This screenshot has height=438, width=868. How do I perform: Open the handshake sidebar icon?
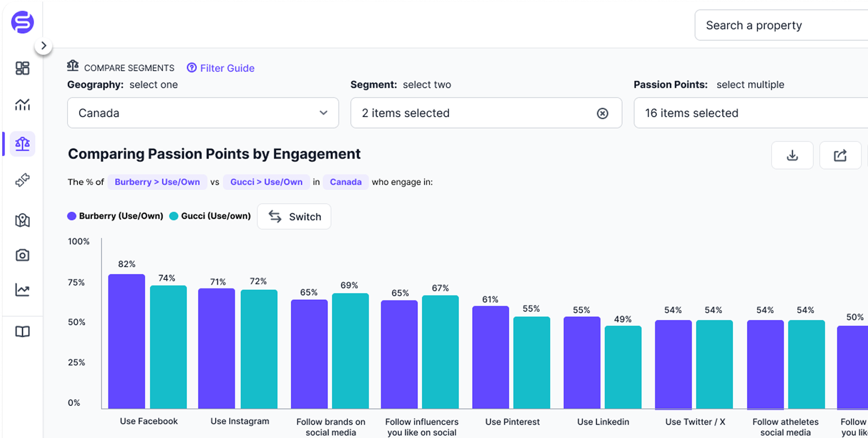22,180
